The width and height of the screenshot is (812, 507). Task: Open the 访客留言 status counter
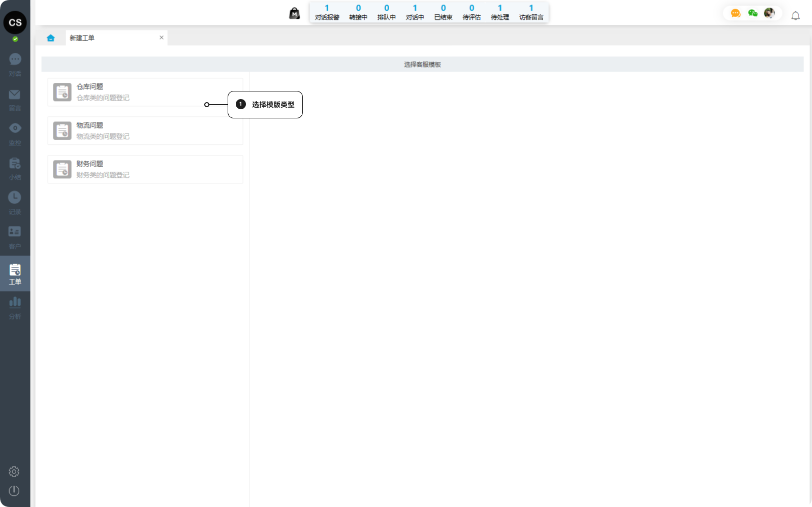(x=531, y=13)
